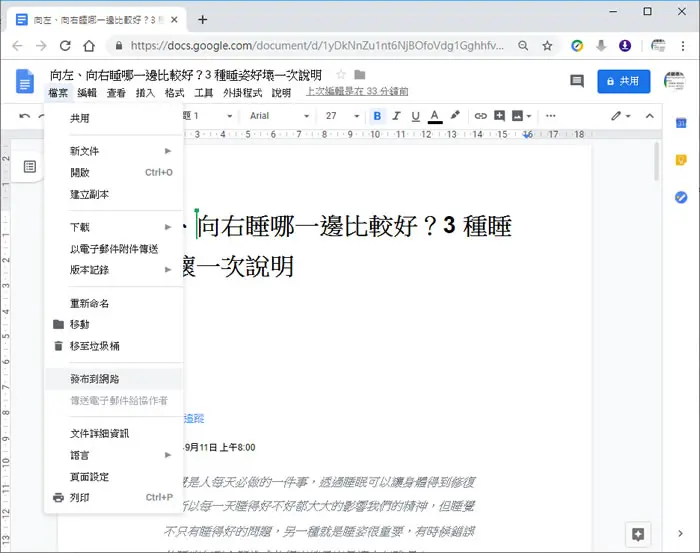Open the text color picker
This screenshot has width=700, height=553.
pyautogui.click(x=435, y=116)
